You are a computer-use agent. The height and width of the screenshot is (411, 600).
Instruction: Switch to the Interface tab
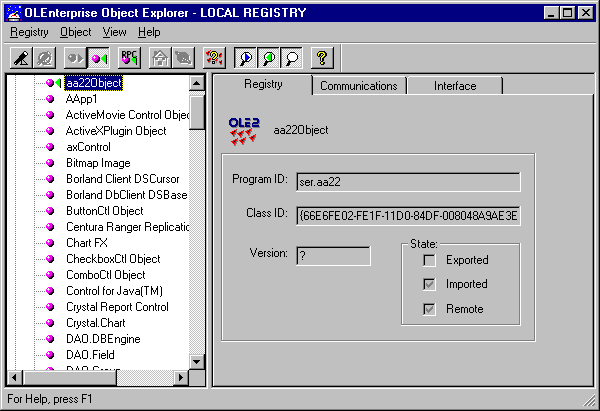[x=455, y=86]
